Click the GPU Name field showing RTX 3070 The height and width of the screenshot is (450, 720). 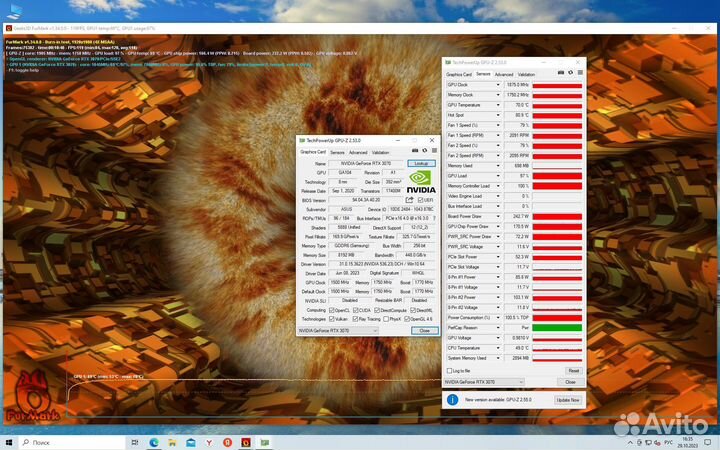(x=366, y=163)
